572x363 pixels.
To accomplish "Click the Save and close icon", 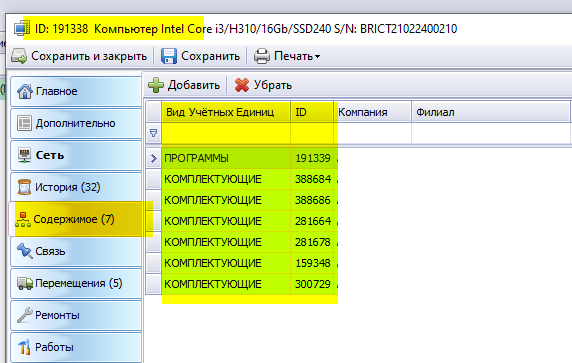I will coord(19,56).
